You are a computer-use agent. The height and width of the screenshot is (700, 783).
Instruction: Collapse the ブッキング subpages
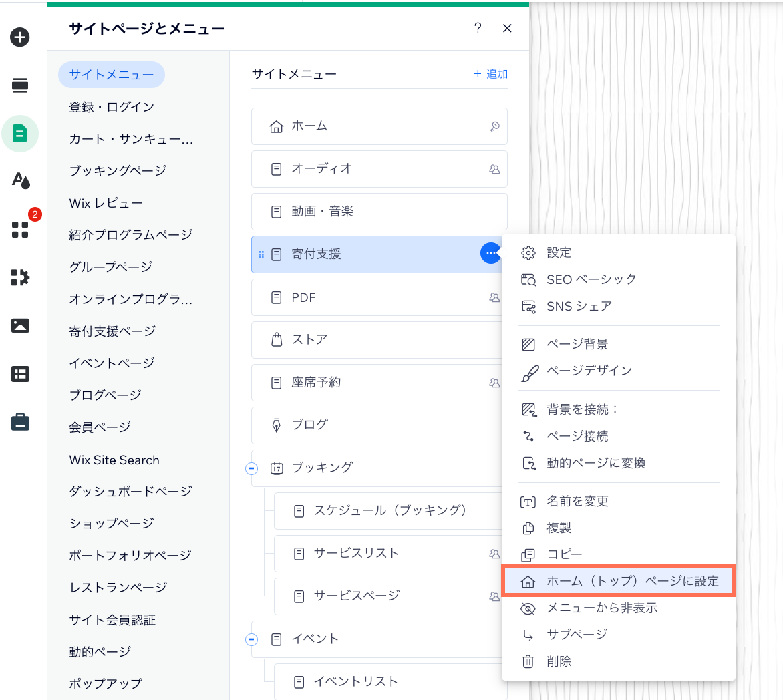(251, 468)
